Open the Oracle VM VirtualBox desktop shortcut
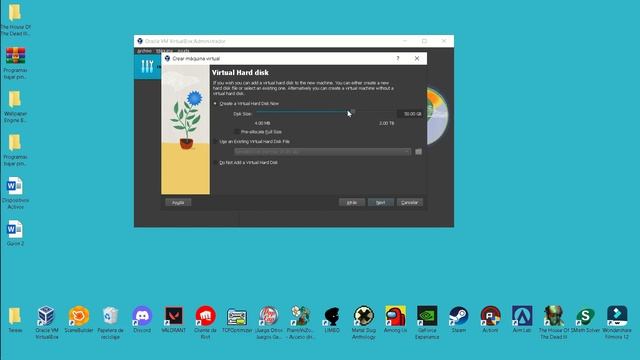 47,322
